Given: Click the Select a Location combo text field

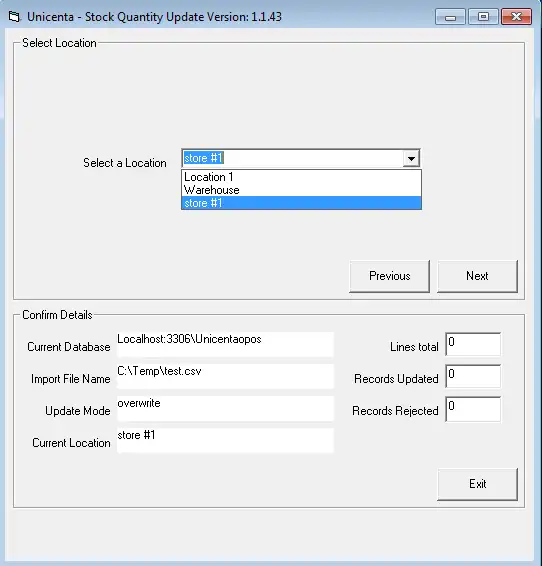Looking at the screenshot, I should [293, 158].
